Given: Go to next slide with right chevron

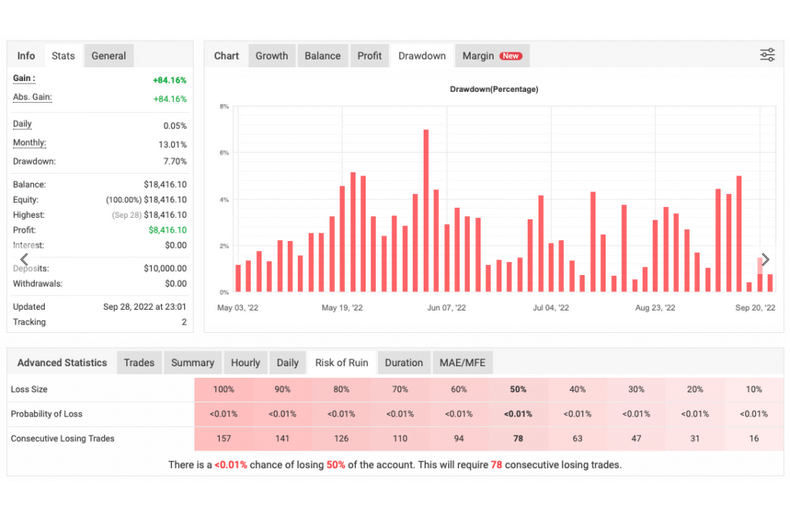Looking at the screenshot, I should tap(765, 260).
